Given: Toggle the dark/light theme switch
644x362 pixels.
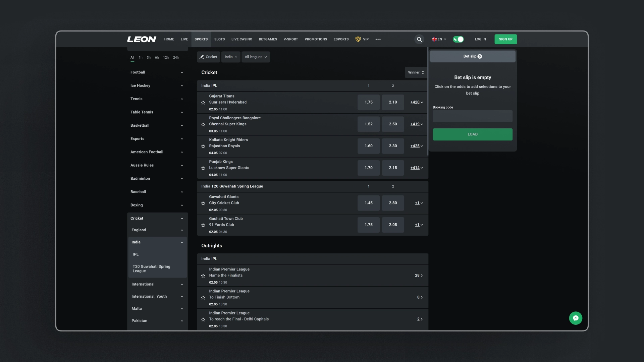Looking at the screenshot, I should 458,39.
